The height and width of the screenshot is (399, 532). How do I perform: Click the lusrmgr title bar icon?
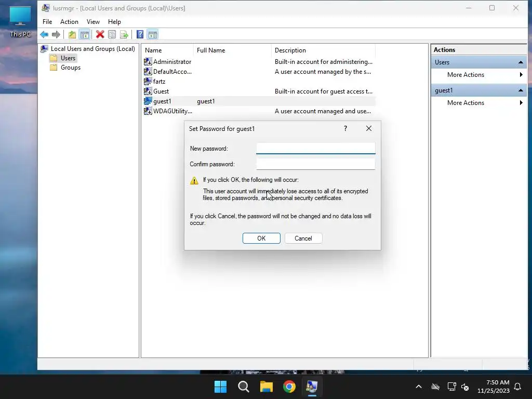(x=46, y=8)
